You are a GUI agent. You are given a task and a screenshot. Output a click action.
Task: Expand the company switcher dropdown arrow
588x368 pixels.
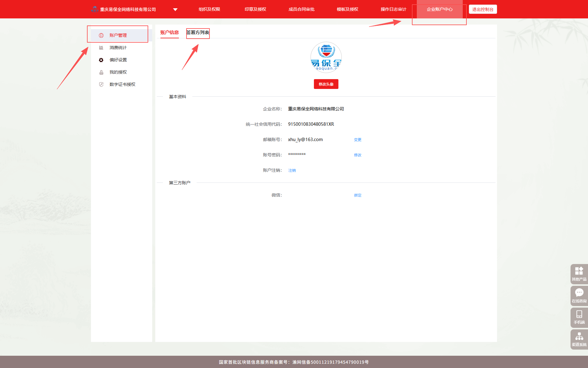pos(175,10)
